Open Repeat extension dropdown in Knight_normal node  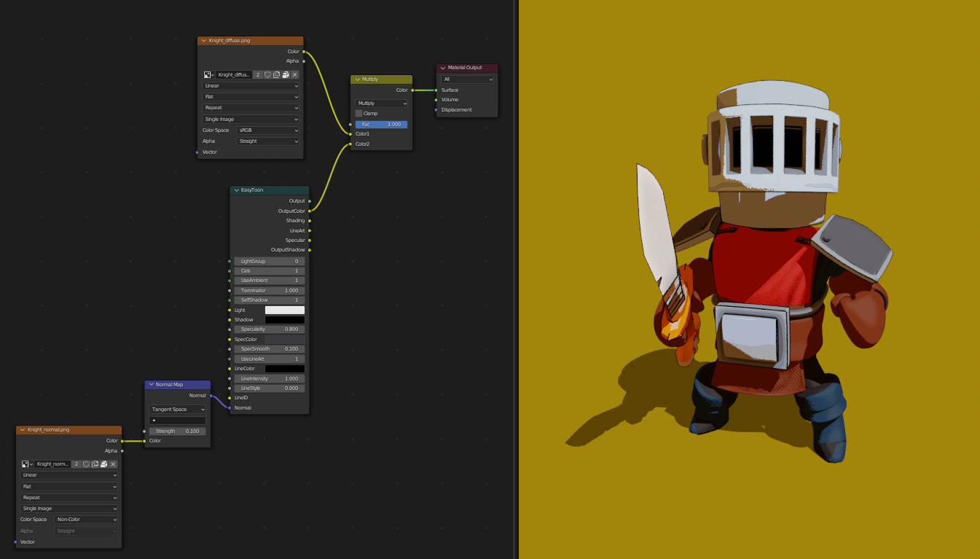(x=69, y=498)
